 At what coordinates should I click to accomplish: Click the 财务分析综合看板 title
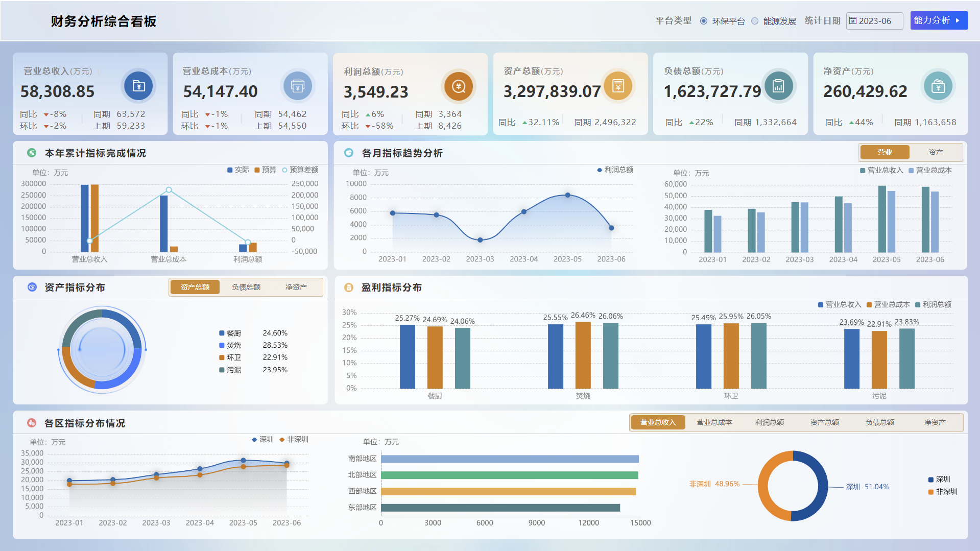[x=103, y=21]
